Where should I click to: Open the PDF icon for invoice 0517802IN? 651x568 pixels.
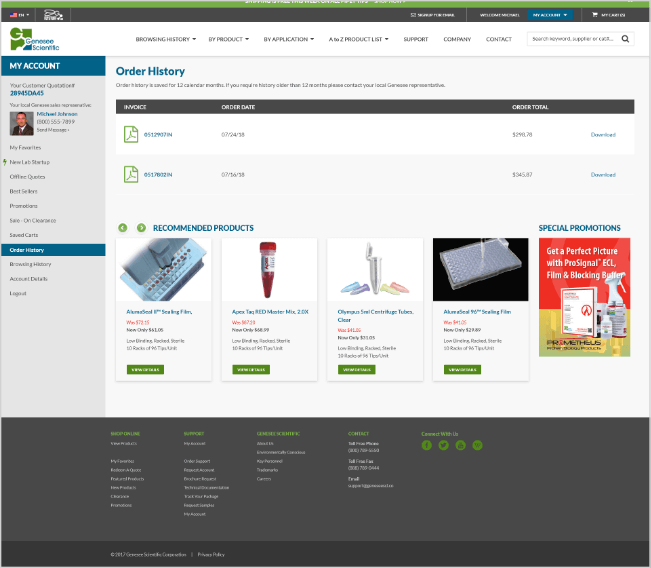click(x=131, y=174)
